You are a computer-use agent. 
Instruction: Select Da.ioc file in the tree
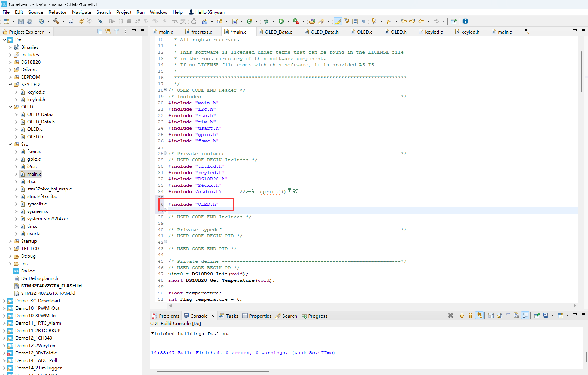28,271
